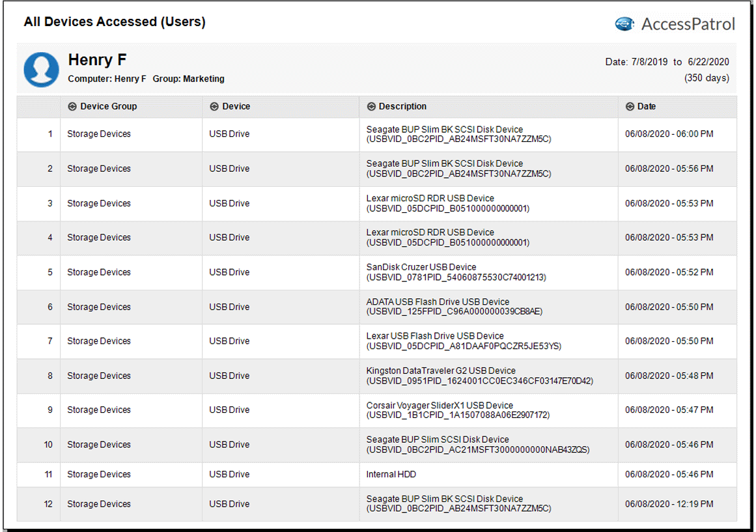
Task: Click date of Internal HDD row
Action: pos(669,475)
